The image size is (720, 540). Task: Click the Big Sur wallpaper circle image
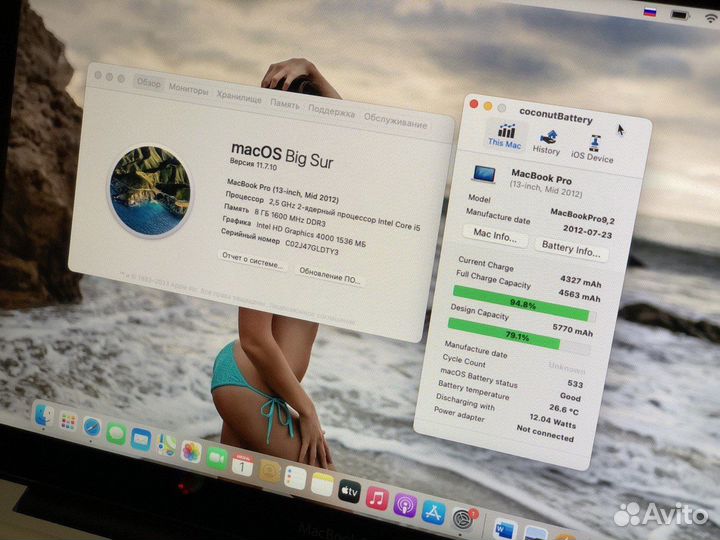click(150, 190)
